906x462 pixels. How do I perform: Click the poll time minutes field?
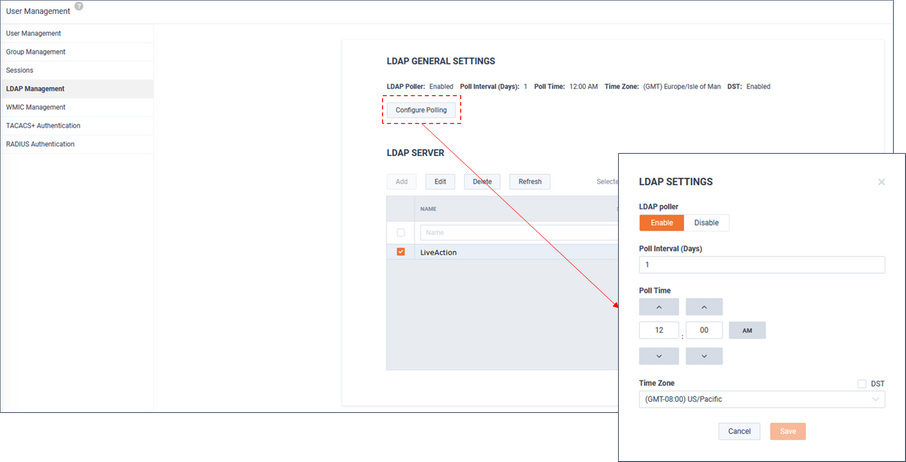[704, 330]
